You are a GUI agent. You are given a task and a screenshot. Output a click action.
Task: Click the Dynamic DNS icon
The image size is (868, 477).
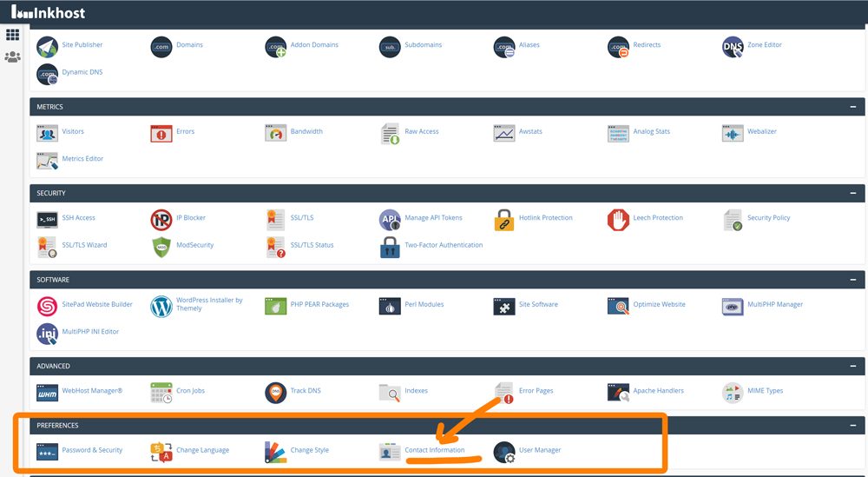[x=47, y=74]
